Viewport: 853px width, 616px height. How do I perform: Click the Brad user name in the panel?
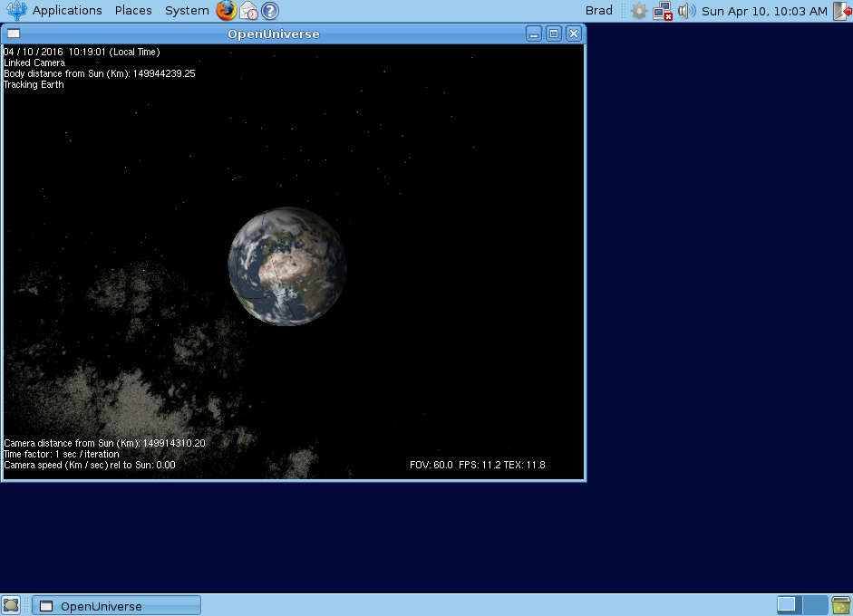pos(598,10)
